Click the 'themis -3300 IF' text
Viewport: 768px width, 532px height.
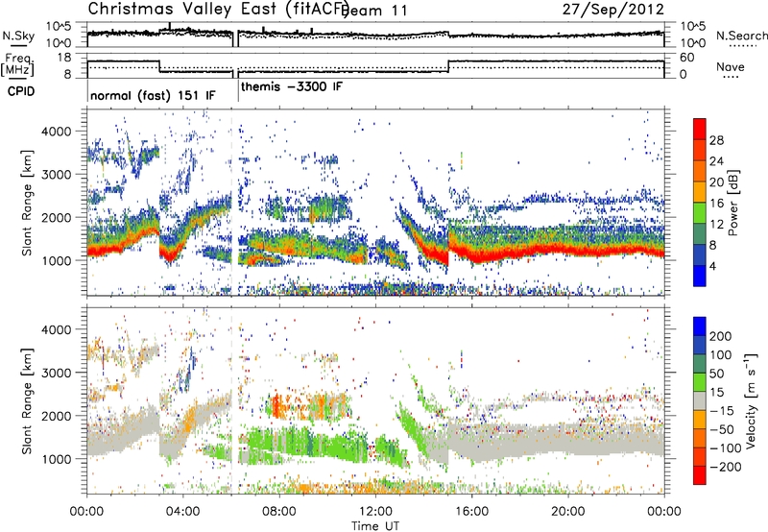(292, 87)
